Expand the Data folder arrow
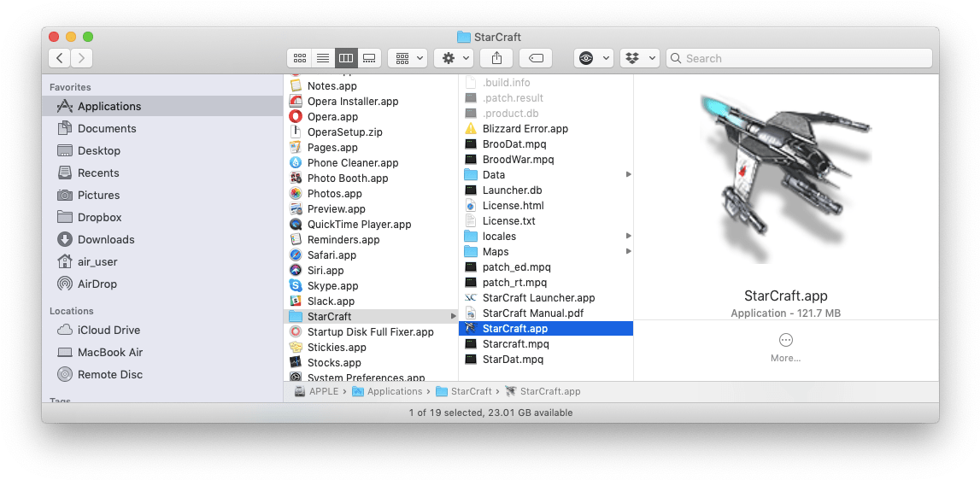The image size is (980, 480). click(x=628, y=174)
